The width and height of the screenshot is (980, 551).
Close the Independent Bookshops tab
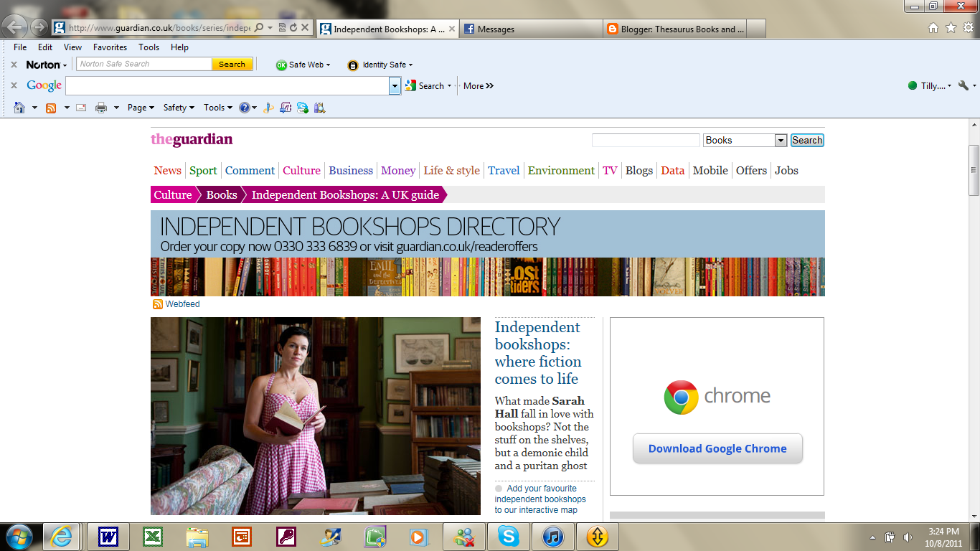(x=452, y=29)
